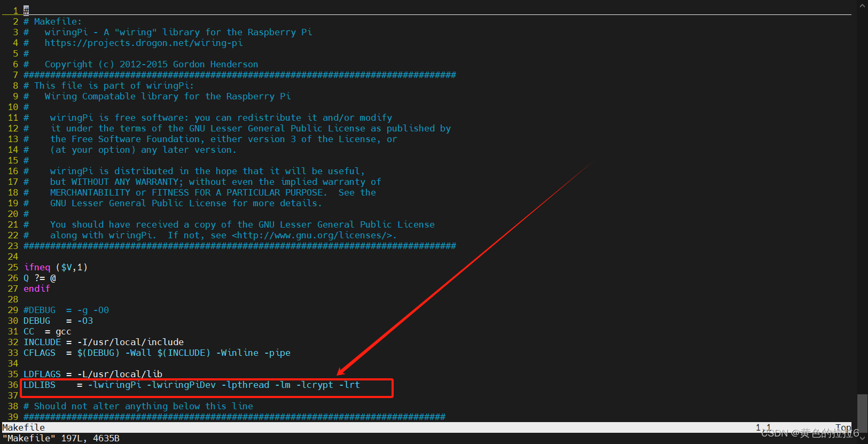Click the '-lrt' library flag
868x444 pixels.
point(349,385)
